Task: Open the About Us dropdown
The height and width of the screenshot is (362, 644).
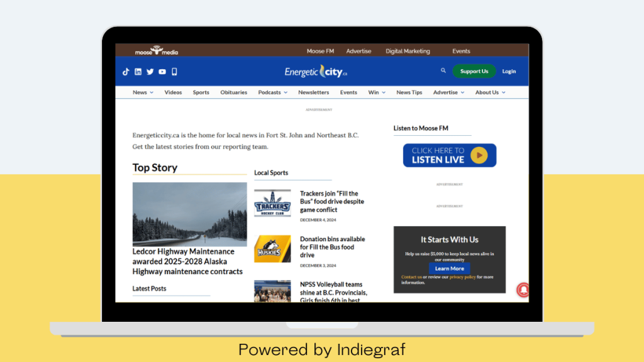Action: click(490, 92)
